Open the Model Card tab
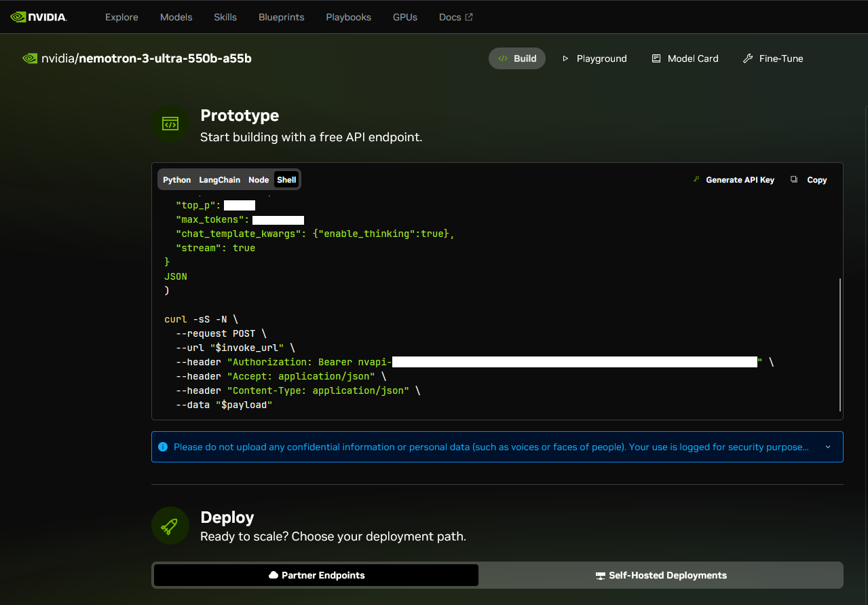The width and height of the screenshot is (868, 605). click(x=685, y=58)
